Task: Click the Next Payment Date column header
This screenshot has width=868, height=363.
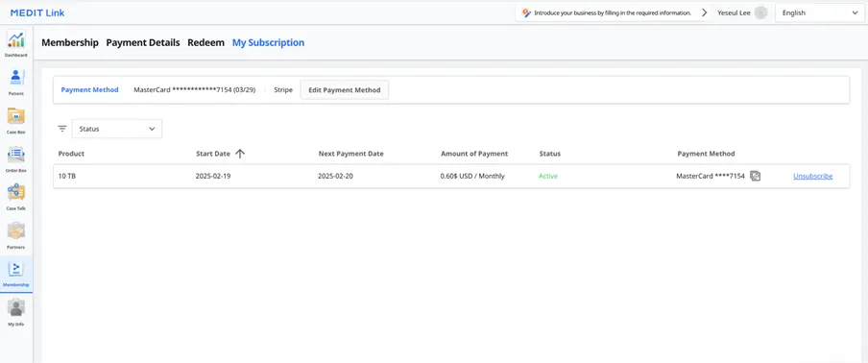Action: tap(351, 154)
